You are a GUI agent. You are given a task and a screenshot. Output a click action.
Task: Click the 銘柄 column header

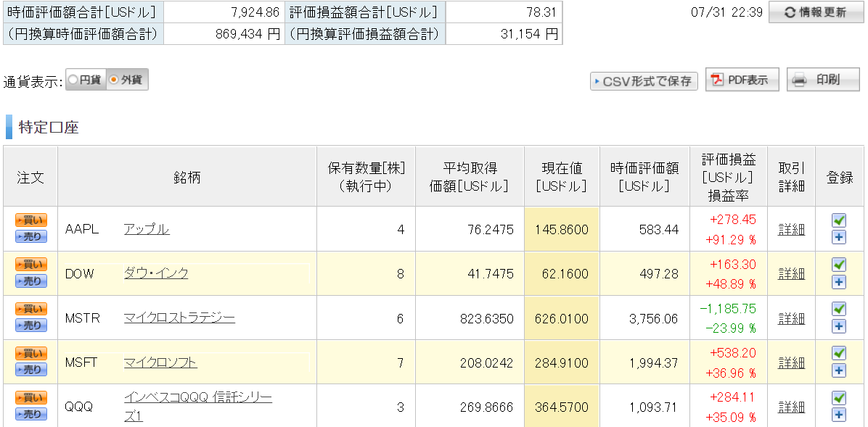point(187,177)
